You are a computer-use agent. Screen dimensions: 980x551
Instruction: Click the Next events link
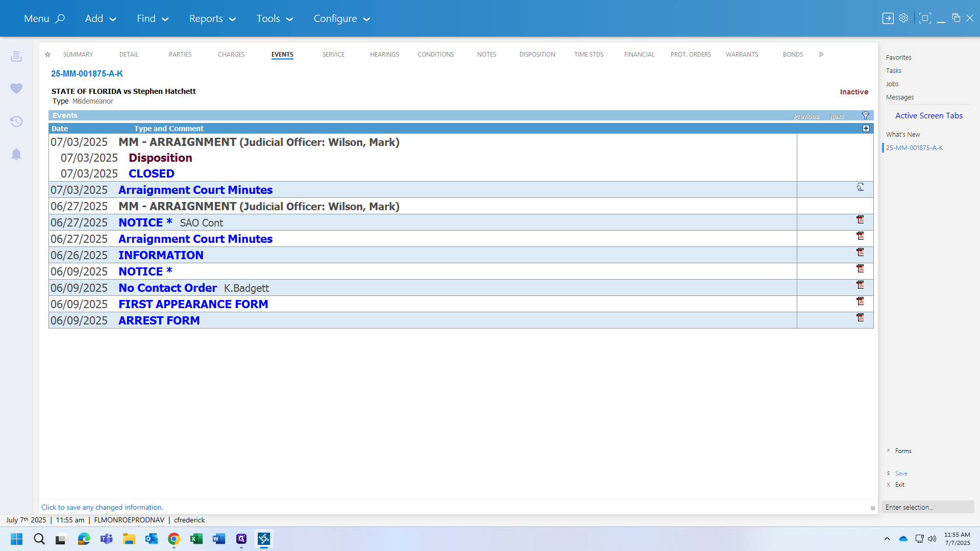click(x=837, y=116)
